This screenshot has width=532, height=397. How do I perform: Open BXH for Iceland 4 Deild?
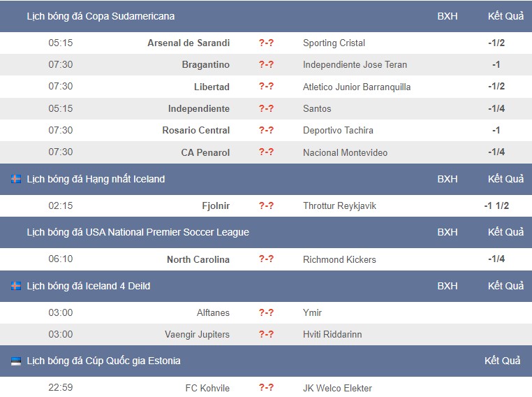[x=448, y=286]
